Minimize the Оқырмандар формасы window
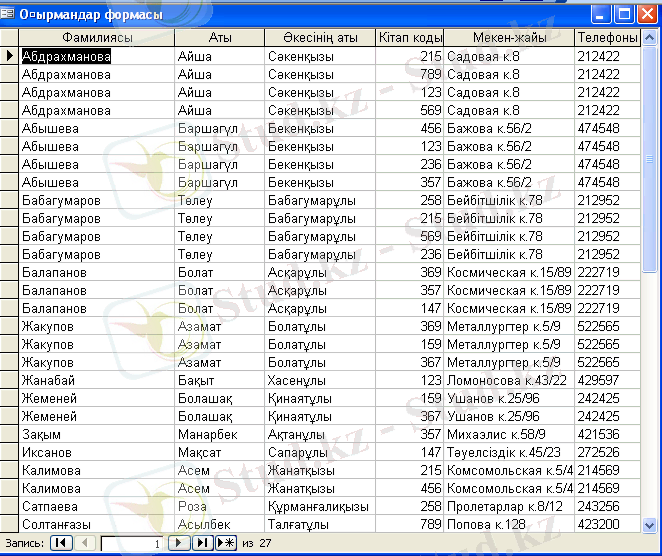The image size is (662, 556). point(601,14)
